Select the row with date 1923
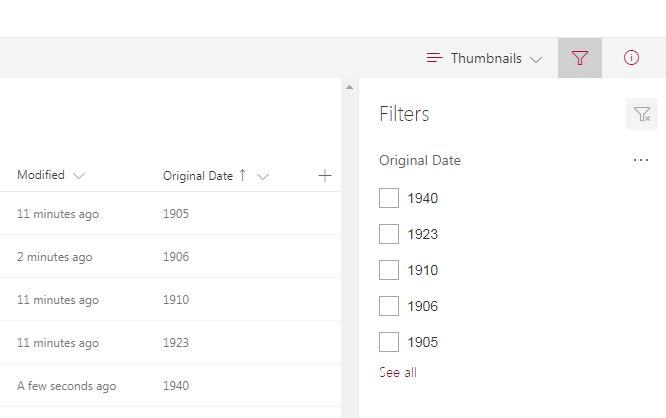666x418 pixels. [170, 342]
